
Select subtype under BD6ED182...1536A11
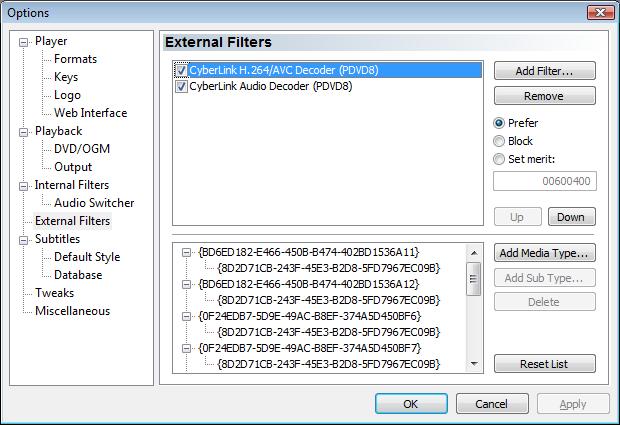coord(329,268)
